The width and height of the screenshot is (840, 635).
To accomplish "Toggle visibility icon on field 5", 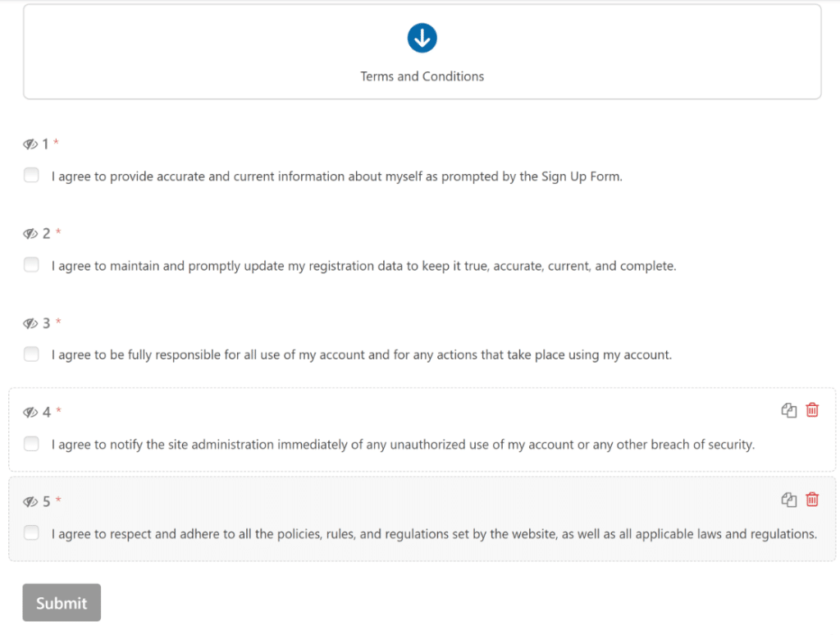I will click(x=30, y=501).
